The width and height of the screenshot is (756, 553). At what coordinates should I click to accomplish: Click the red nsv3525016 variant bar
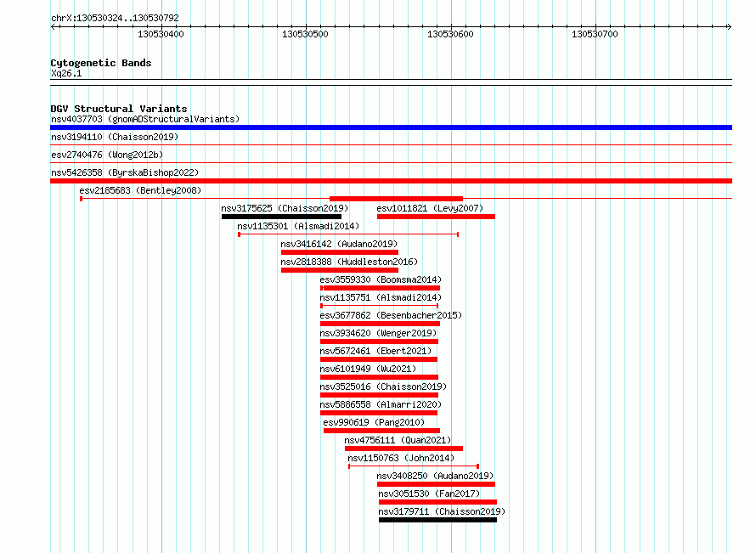tap(380, 395)
